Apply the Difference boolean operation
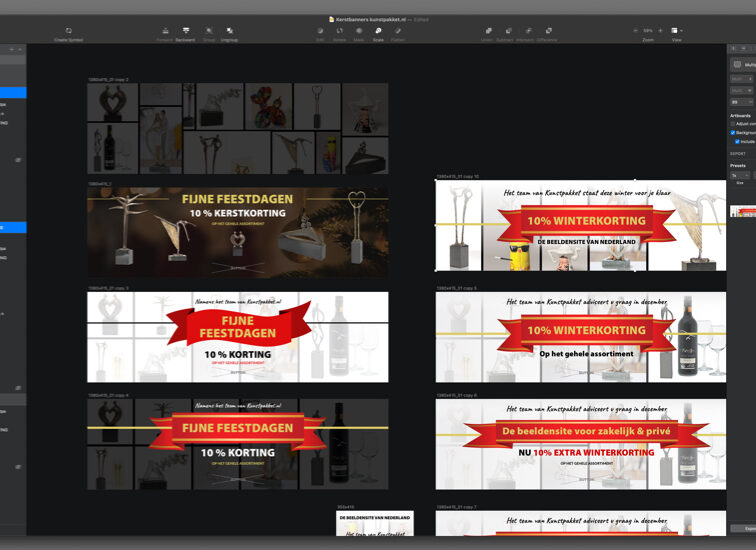This screenshot has width=756, height=550. tap(548, 30)
